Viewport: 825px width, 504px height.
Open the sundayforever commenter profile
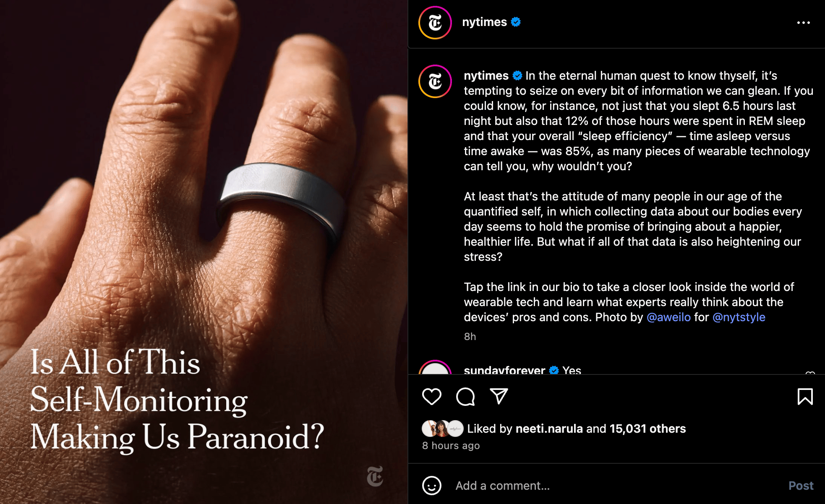click(504, 370)
